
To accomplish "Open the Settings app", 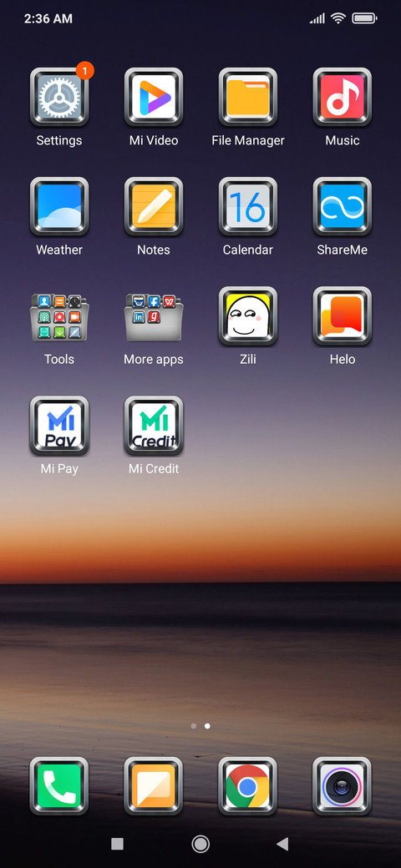I will pyautogui.click(x=59, y=98).
